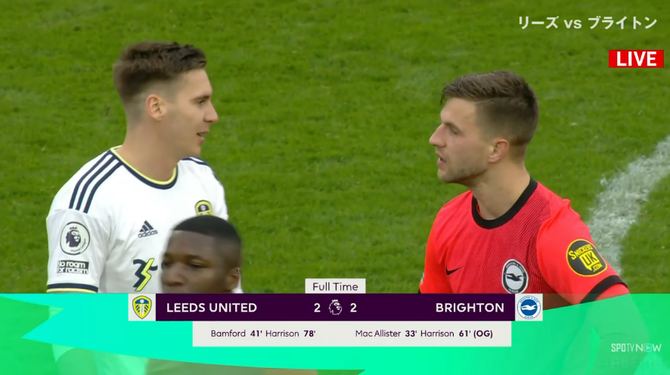Image resolution: width=670 pixels, height=375 pixels.
Task: Click the Brighton crest in scoreboard
Action: [x=529, y=307]
